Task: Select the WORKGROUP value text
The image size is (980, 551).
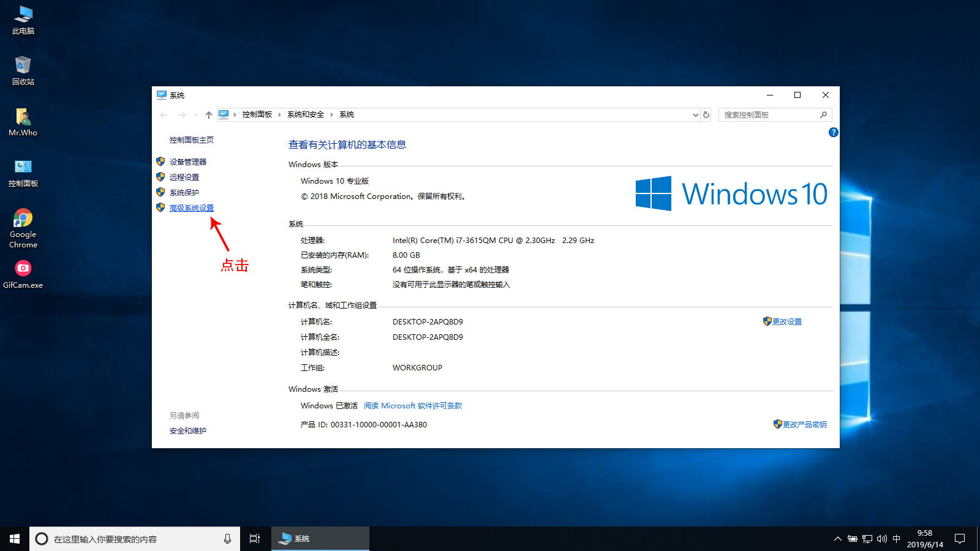Action: [417, 368]
